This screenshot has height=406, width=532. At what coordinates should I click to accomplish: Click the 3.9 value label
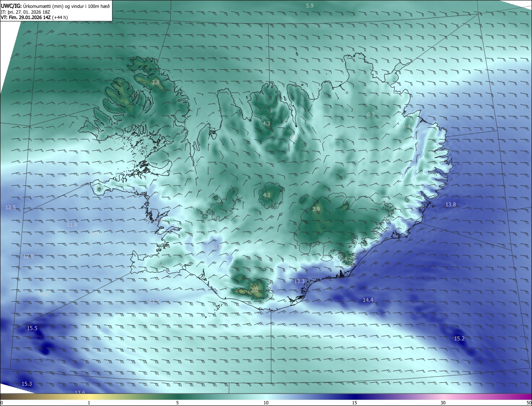click(316, 209)
